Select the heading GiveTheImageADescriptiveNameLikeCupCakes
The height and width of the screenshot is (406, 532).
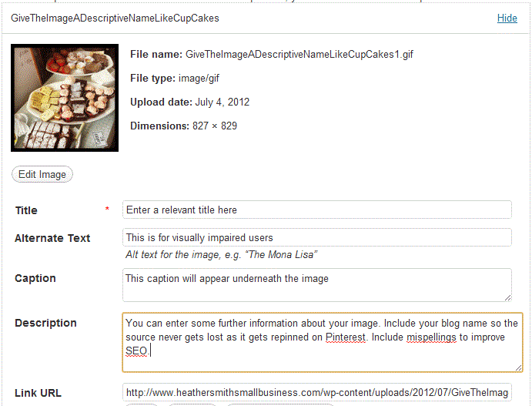pyautogui.click(x=115, y=18)
